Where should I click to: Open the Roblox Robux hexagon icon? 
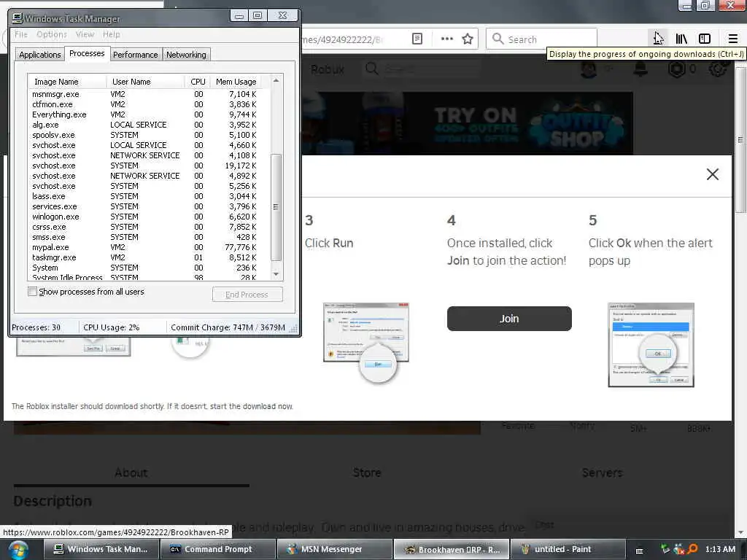tap(676, 69)
